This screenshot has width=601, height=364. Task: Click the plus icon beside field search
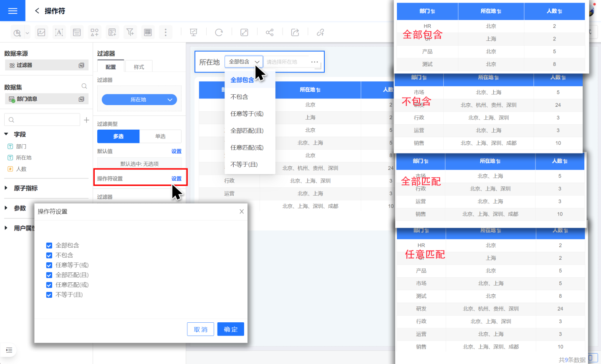(86, 120)
